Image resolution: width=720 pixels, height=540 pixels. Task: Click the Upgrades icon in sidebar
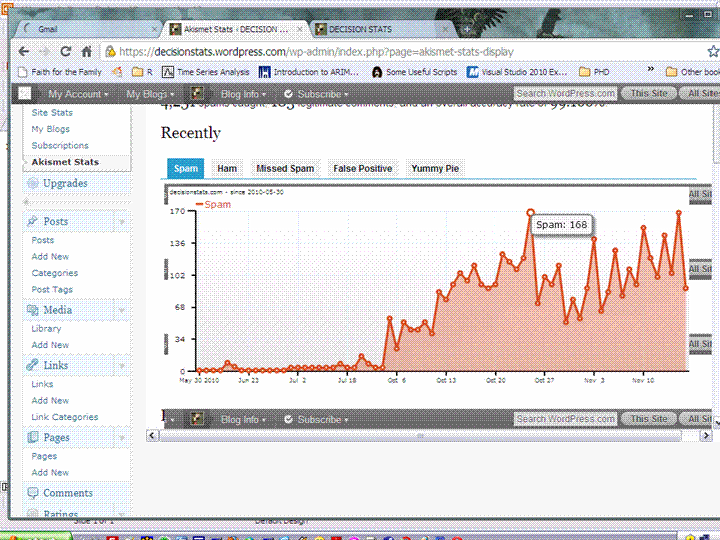coord(33,183)
